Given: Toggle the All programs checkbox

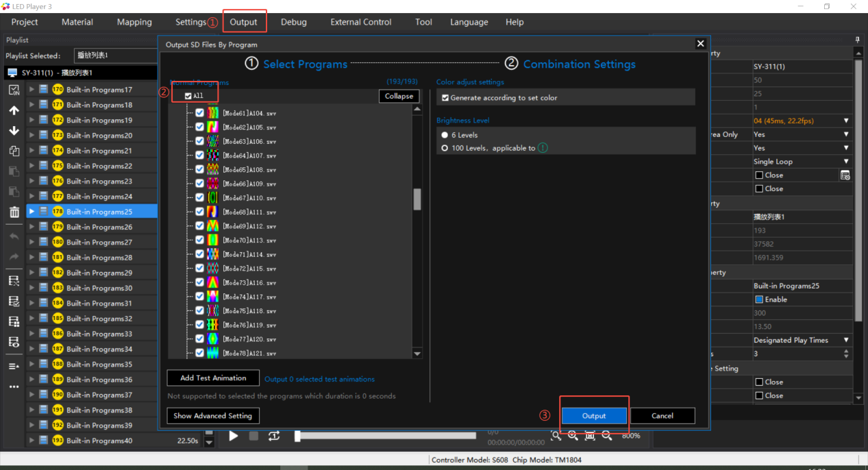Looking at the screenshot, I should click(188, 96).
